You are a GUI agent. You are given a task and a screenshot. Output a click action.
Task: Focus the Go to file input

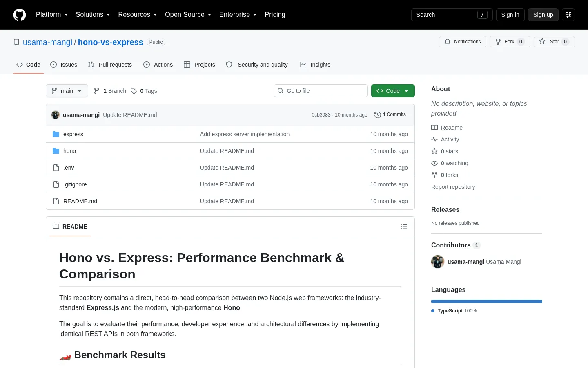321,91
